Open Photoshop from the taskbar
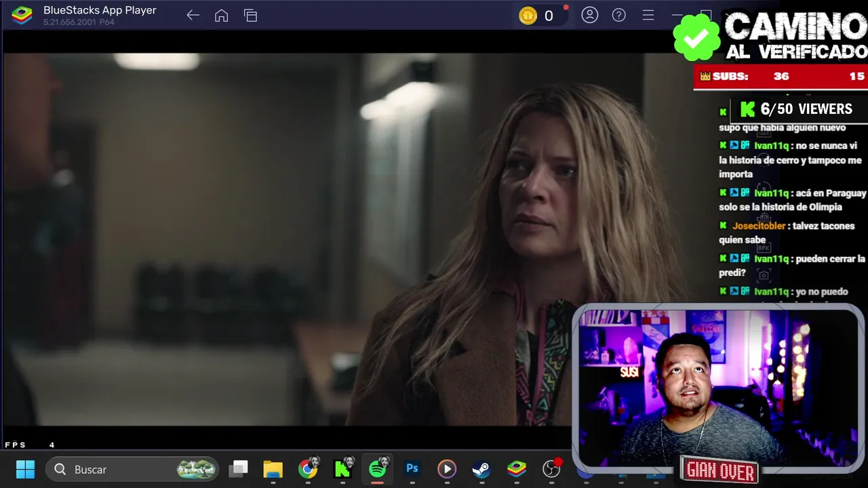This screenshot has width=868, height=488. click(412, 468)
